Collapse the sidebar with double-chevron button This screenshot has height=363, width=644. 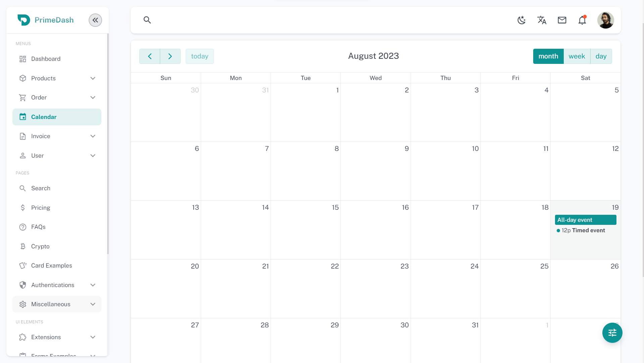[95, 20]
